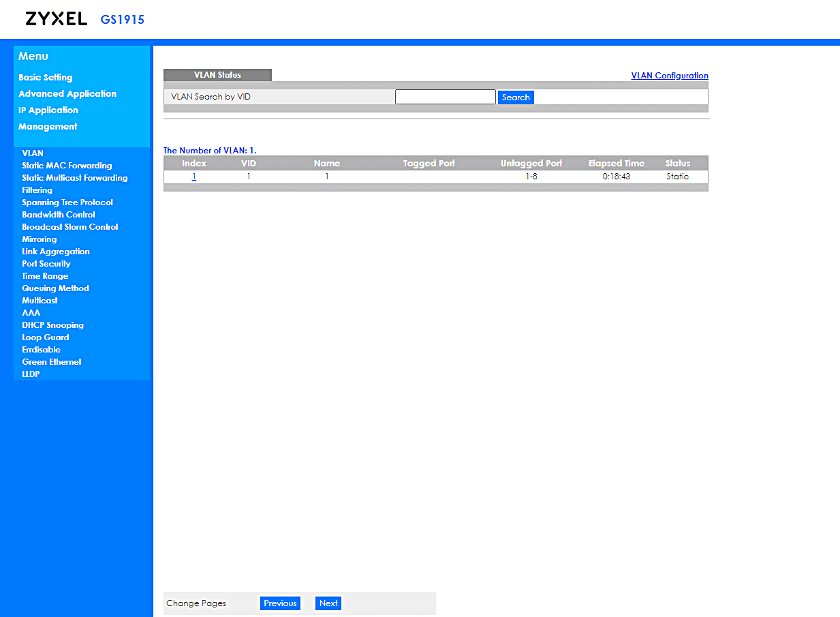
Task: Open Loop Guard settings
Action: click(46, 337)
